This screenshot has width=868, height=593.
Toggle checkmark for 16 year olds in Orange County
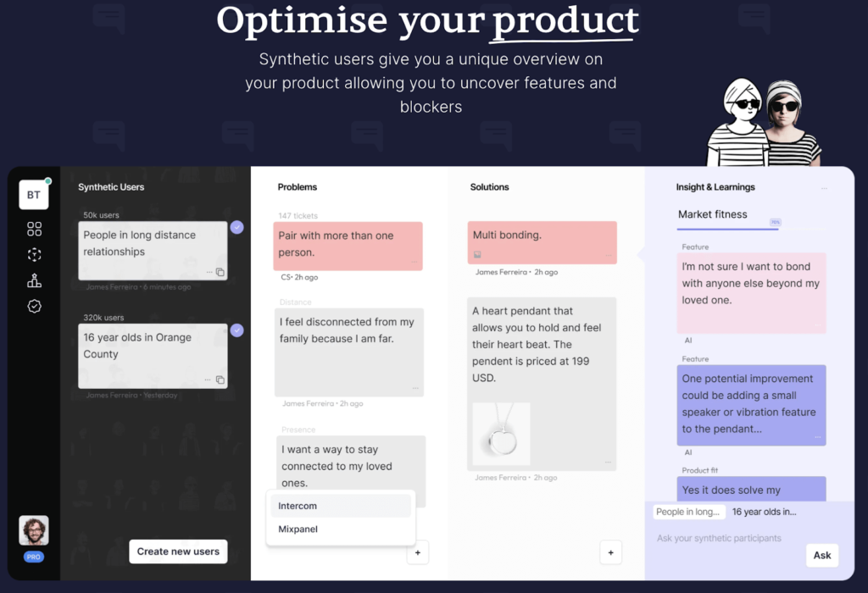237,330
